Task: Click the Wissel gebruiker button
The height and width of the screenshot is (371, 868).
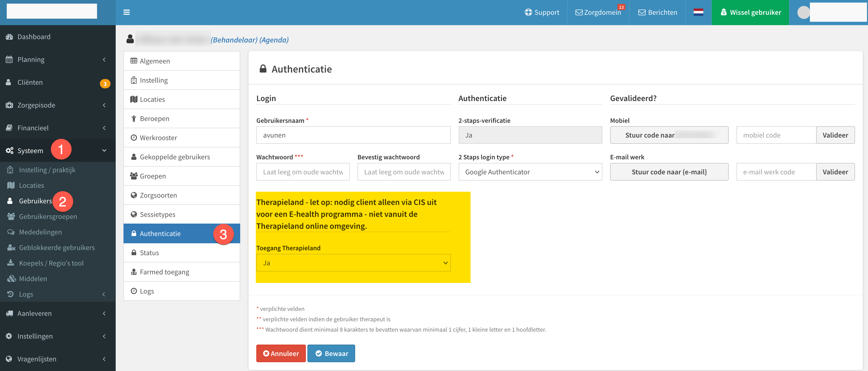Action: pyautogui.click(x=750, y=12)
